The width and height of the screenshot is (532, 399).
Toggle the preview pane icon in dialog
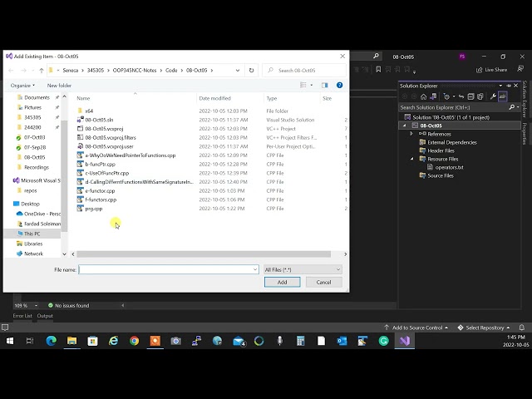325,85
